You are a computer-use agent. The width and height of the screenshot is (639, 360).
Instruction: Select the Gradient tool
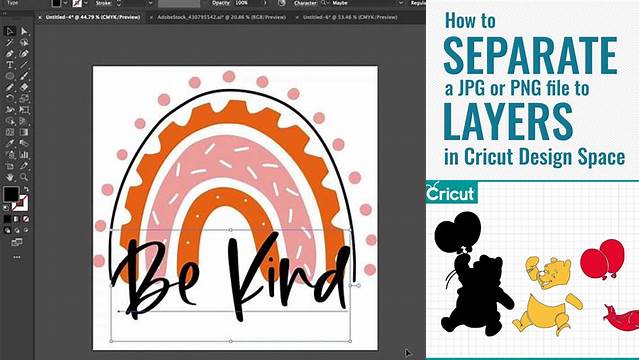coord(24,132)
